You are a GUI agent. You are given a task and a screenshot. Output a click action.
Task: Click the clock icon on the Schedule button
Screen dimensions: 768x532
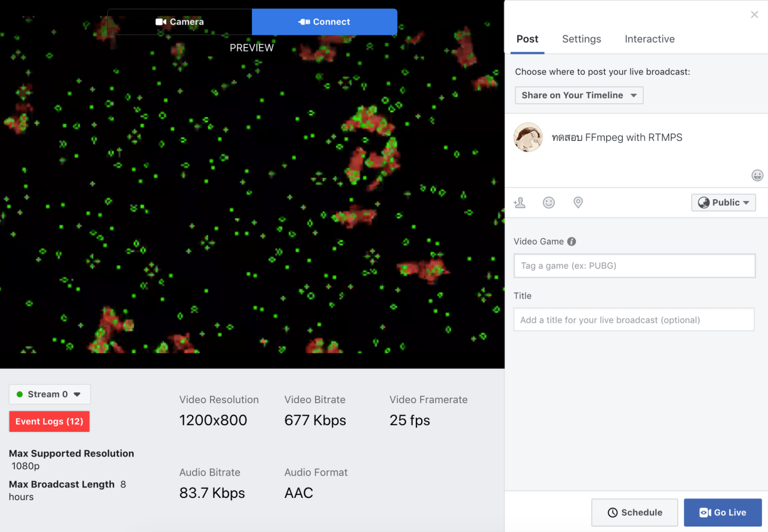coord(614,512)
